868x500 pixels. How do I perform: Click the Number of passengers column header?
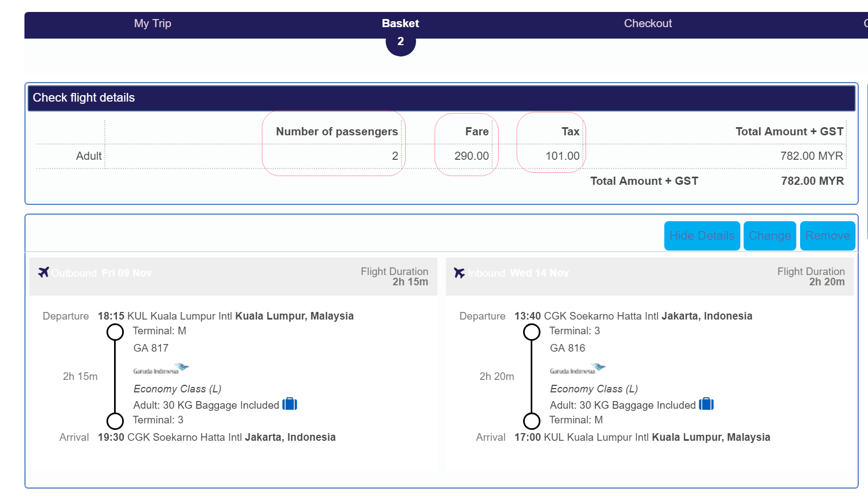[337, 132]
